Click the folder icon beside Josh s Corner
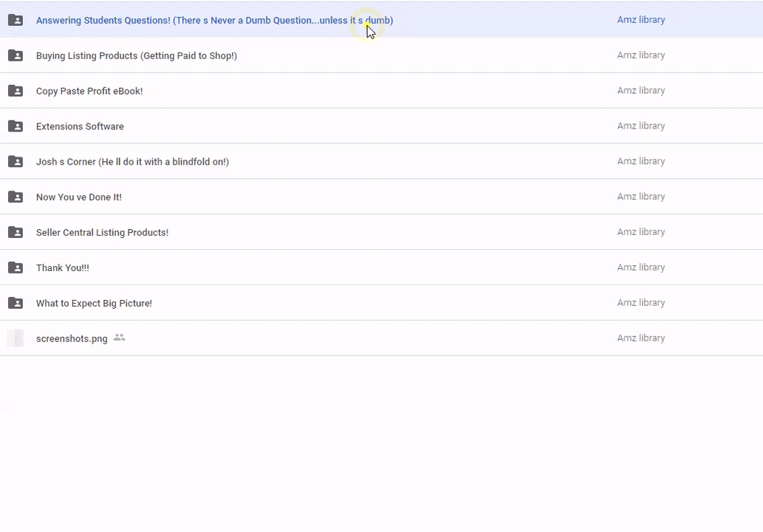The width and height of the screenshot is (763, 532). pyautogui.click(x=16, y=162)
